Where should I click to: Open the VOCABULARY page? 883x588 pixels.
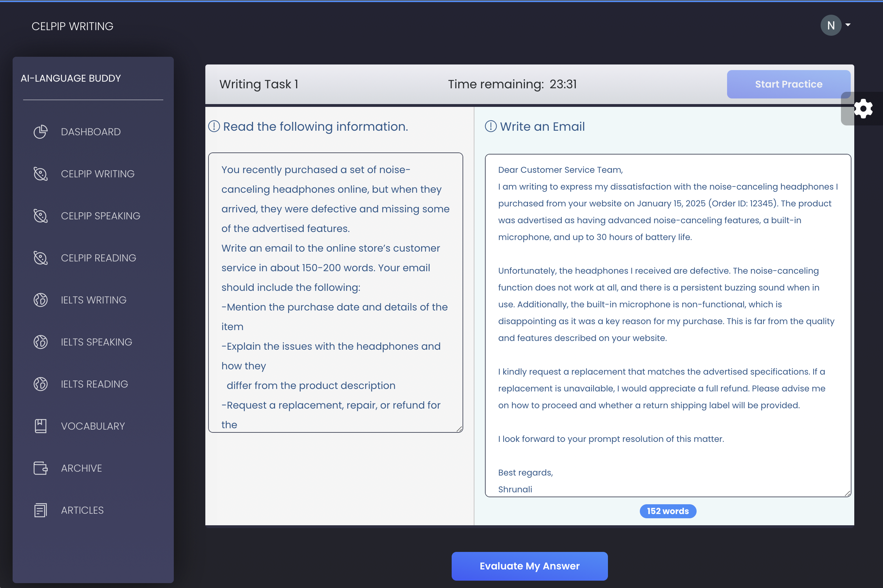coord(93,426)
